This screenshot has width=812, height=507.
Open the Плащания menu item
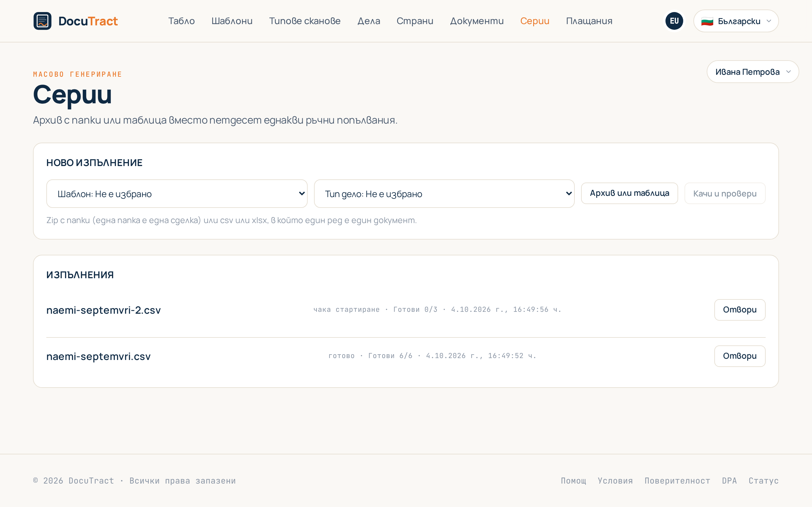click(x=589, y=21)
